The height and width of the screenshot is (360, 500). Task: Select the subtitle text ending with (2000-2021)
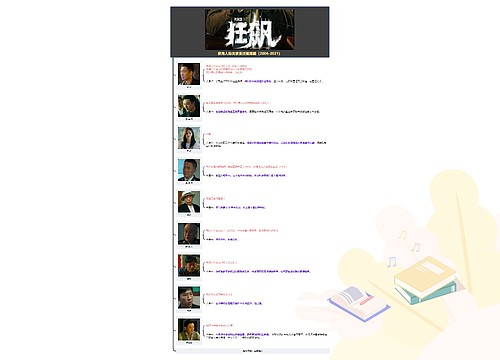point(249,53)
